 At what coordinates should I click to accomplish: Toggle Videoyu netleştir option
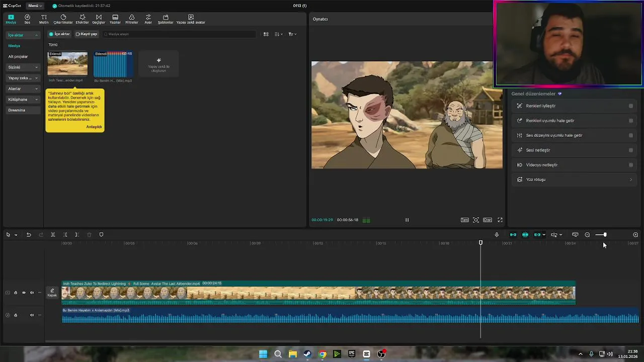[x=631, y=165]
